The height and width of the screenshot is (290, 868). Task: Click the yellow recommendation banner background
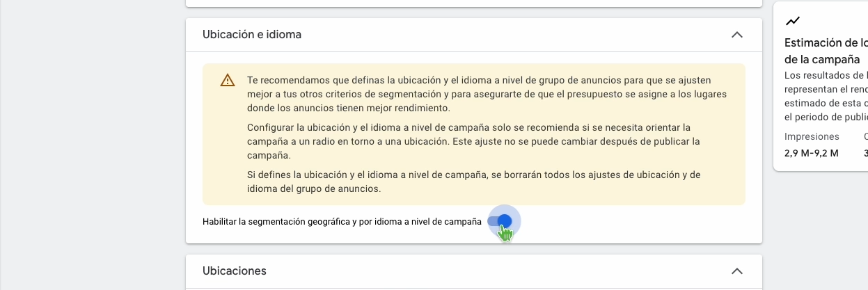tap(474, 135)
